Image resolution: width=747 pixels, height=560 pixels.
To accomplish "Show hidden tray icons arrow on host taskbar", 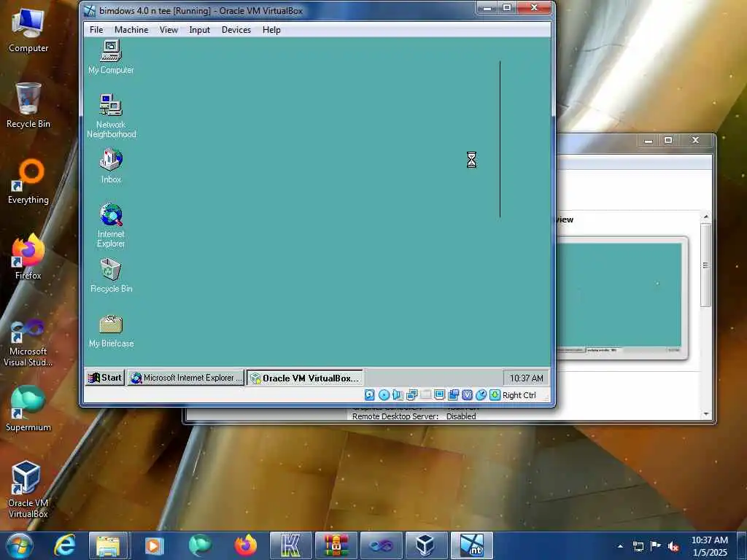I will tap(620, 546).
